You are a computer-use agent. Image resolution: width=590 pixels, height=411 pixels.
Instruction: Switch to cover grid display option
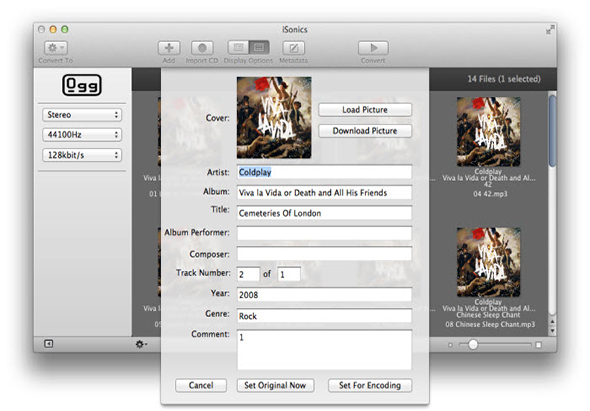click(x=259, y=48)
